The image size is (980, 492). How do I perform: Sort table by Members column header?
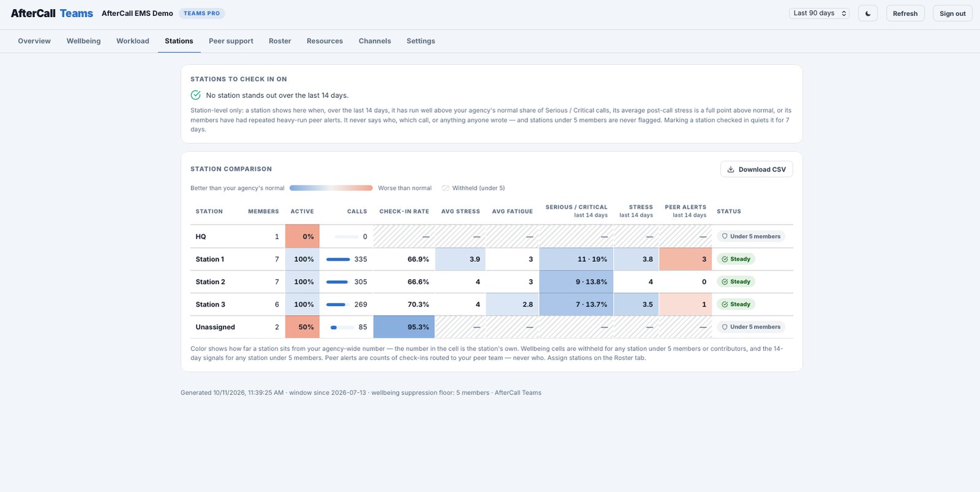tap(263, 211)
